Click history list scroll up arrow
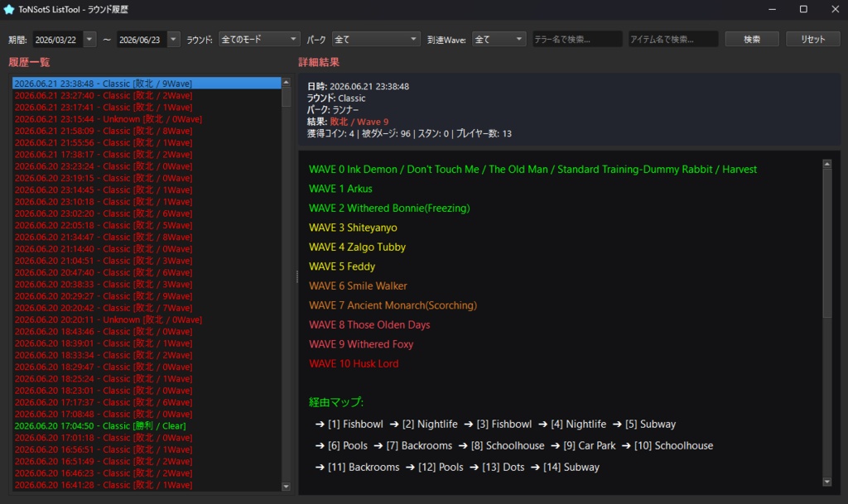The width and height of the screenshot is (848, 504). (286, 82)
